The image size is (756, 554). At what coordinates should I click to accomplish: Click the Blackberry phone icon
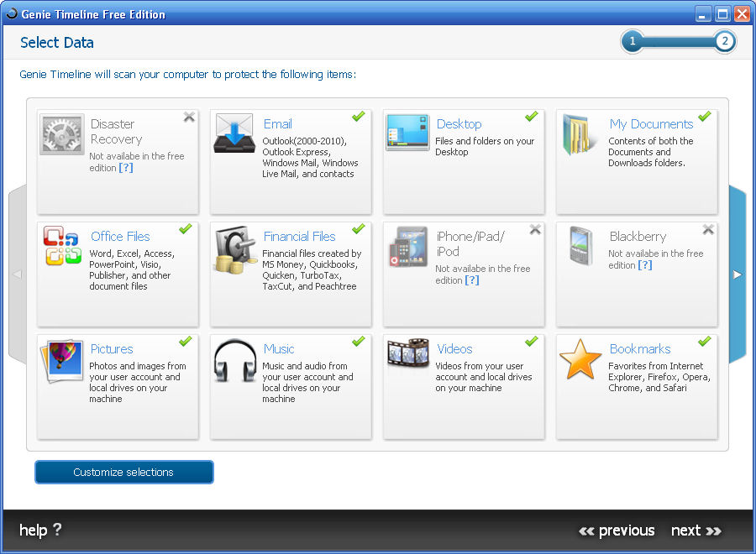click(x=581, y=246)
